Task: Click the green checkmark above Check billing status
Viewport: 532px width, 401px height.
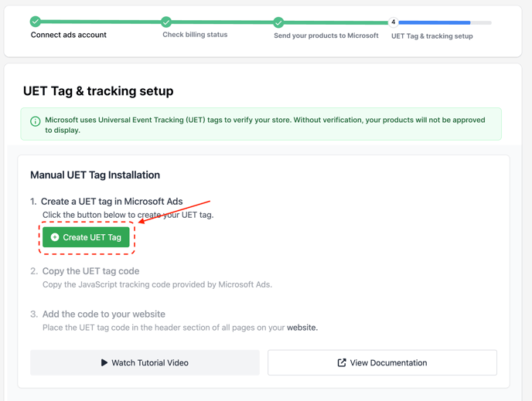Action: (x=166, y=22)
